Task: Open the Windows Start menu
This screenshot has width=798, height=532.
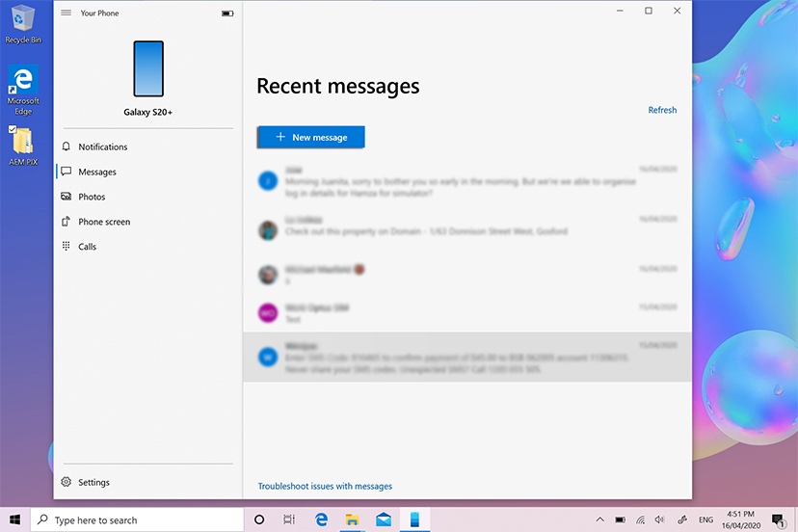Action: click(15, 519)
